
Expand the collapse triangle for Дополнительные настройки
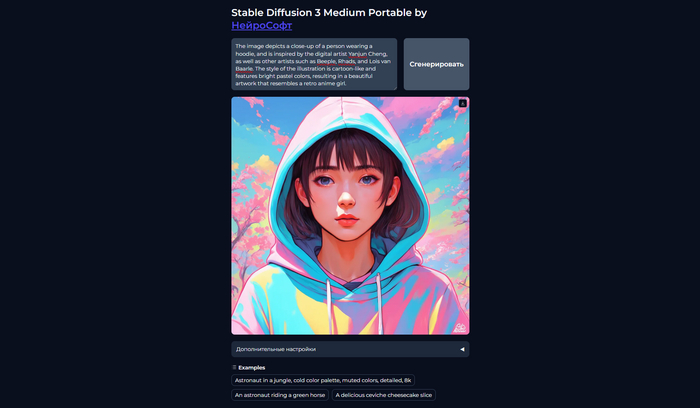click(x=462, y=349)
